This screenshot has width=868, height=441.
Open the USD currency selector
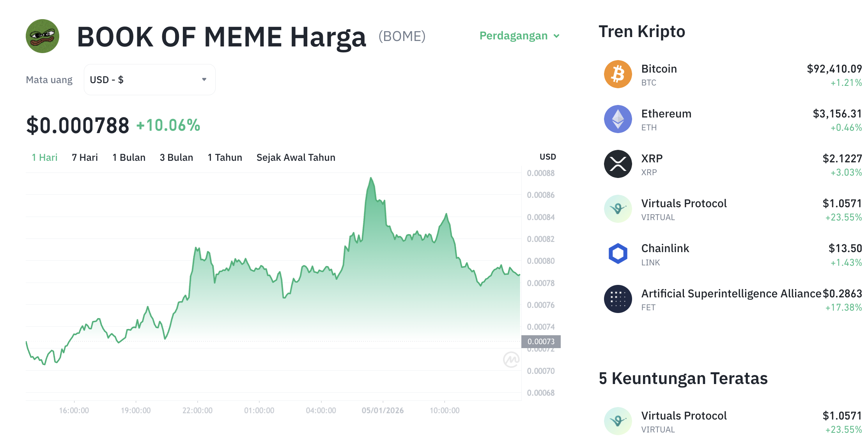[x=149, y=79]
